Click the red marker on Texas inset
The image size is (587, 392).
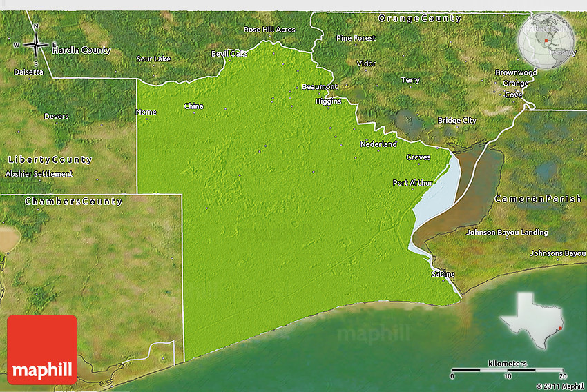(560, 328)
